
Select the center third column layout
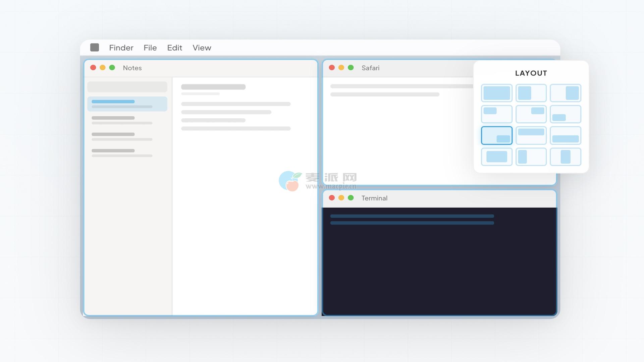(566, 157)
